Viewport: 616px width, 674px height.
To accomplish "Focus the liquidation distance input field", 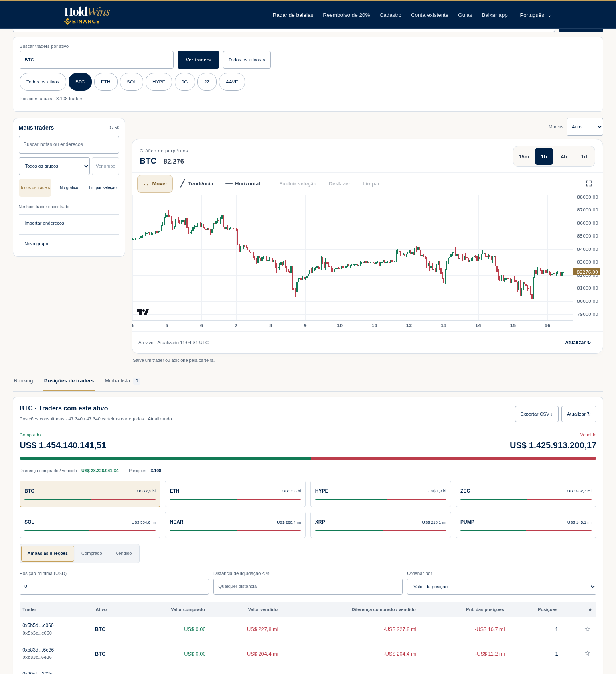I will pyautogui.click(x=308, y=587).
